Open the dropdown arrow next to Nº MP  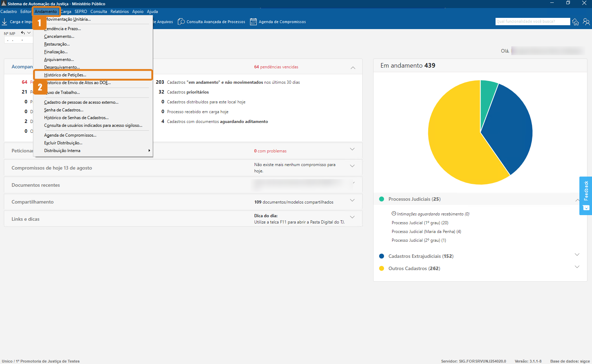coord(29,33)
